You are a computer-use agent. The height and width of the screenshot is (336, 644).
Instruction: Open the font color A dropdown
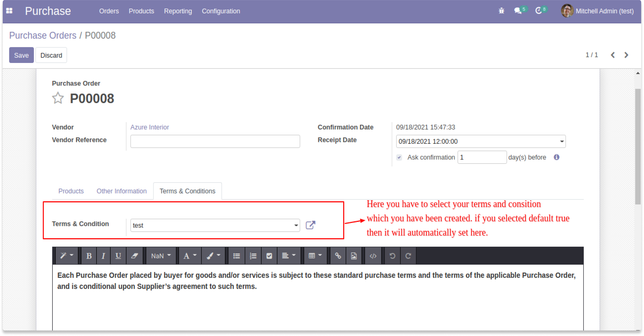(x=190, y=256)
